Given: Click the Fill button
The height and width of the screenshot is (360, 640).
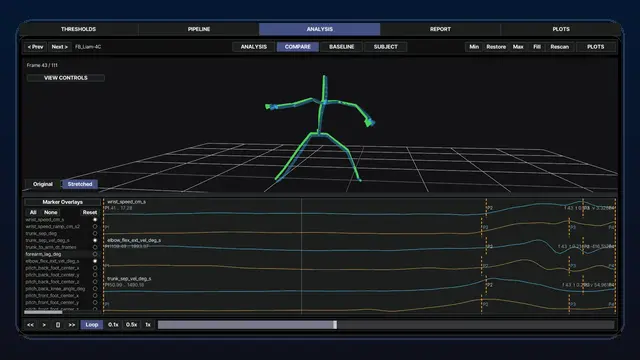Looking at the screenshot, I should [537, 47].
